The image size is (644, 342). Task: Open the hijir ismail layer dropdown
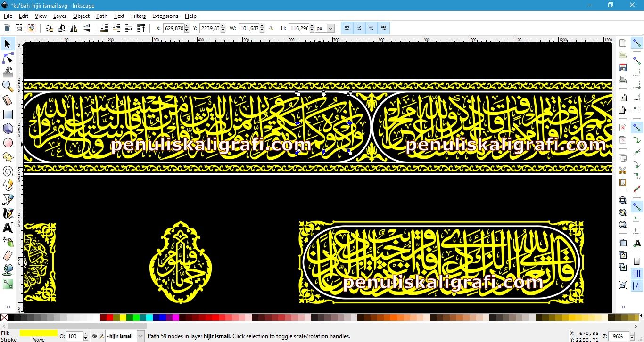coord(140,336)
